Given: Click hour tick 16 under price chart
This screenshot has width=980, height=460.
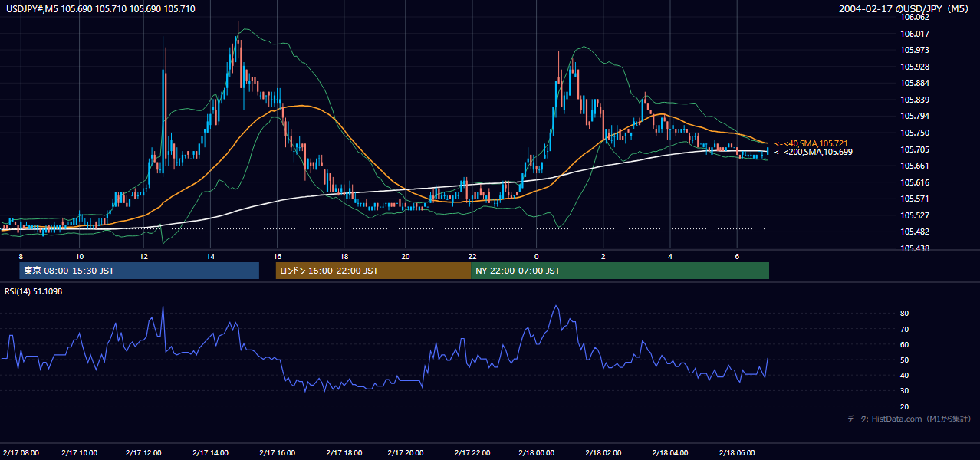Looking at the screenshot, I should point(277,255).
